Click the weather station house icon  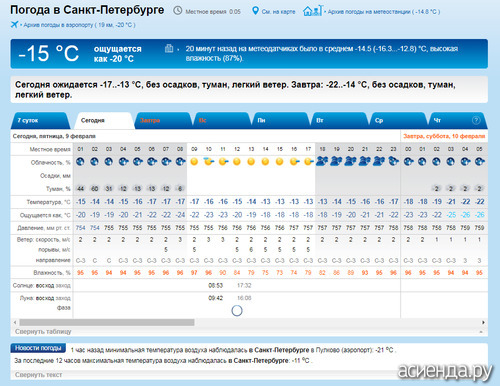[x=313, y=11]
